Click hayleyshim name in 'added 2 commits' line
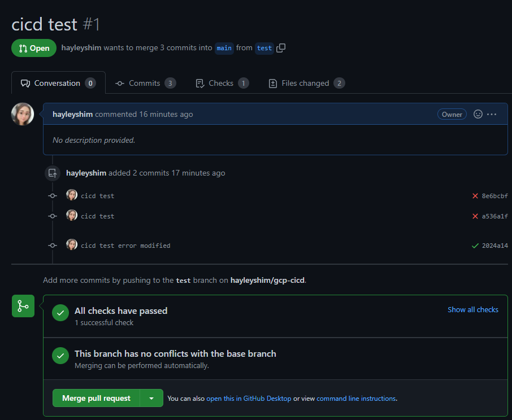 [x=86, y=173]
